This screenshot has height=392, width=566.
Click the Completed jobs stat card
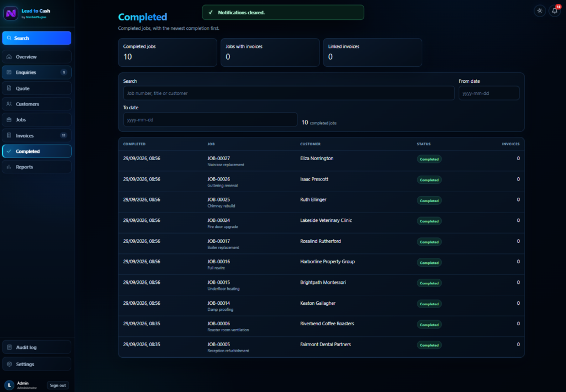tap(167, 52)
